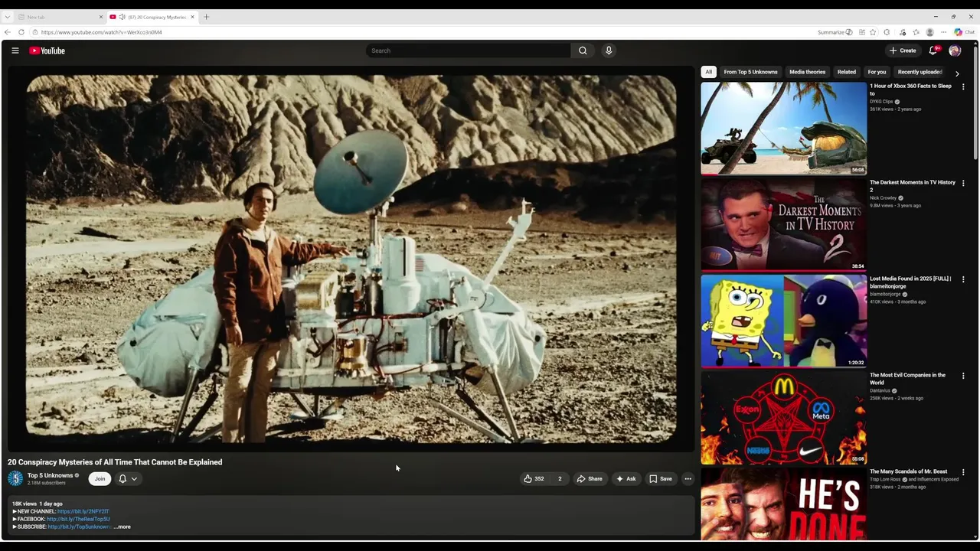Open browser profile icon

[929, 32]
